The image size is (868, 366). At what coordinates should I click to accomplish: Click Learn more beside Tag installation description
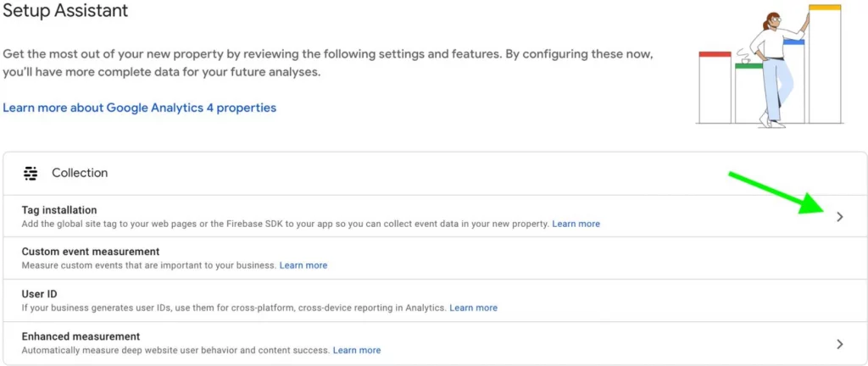click(x=576, y=224)
